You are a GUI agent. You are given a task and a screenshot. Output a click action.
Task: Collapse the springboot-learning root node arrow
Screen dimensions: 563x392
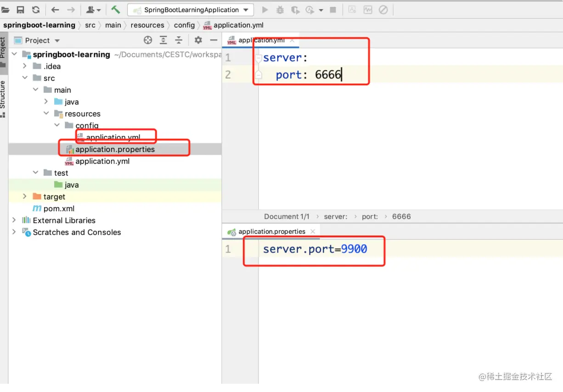pyautogui.click(x=14, y=54)
